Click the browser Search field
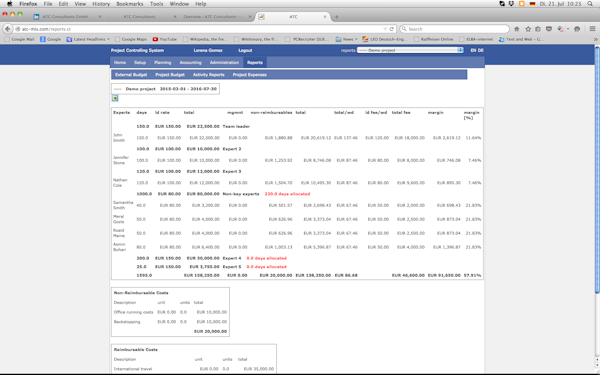 click(x=455, y=29)
